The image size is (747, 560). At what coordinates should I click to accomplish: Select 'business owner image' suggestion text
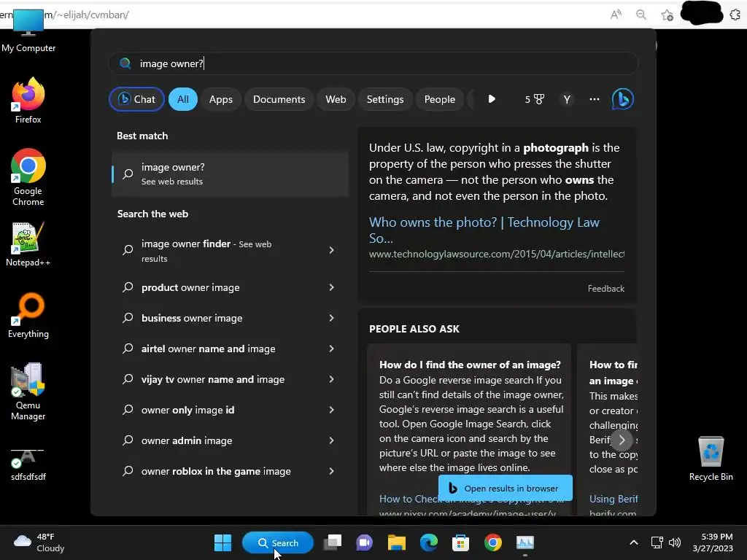192,318
